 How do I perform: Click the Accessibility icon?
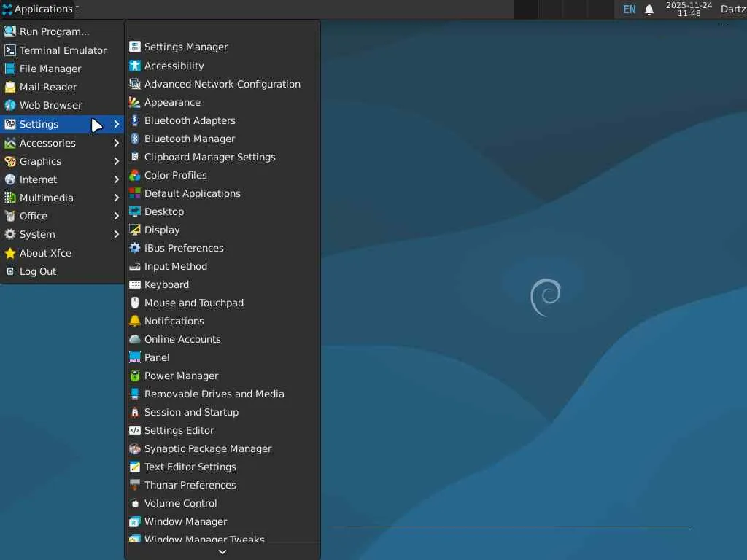(135, 66)
